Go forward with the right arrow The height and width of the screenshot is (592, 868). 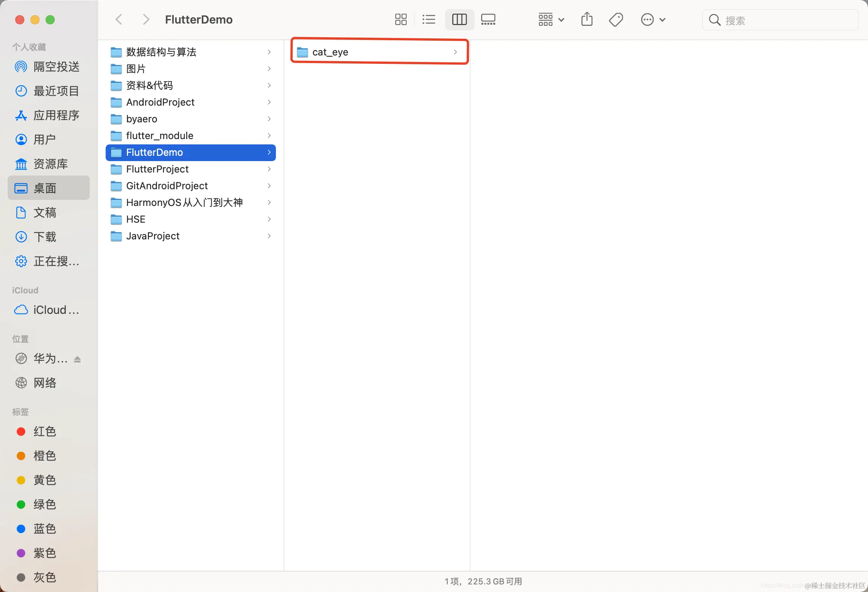click(x=146, y=19)
